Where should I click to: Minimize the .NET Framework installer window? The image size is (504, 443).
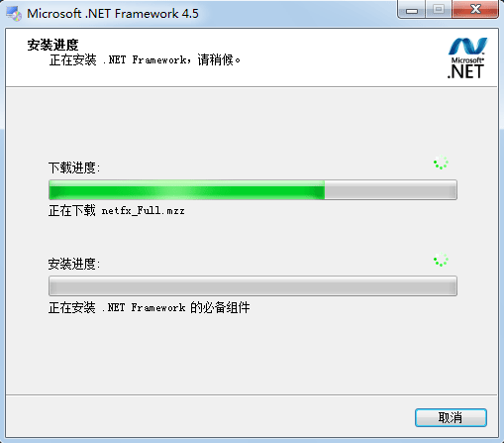(412, 10)
